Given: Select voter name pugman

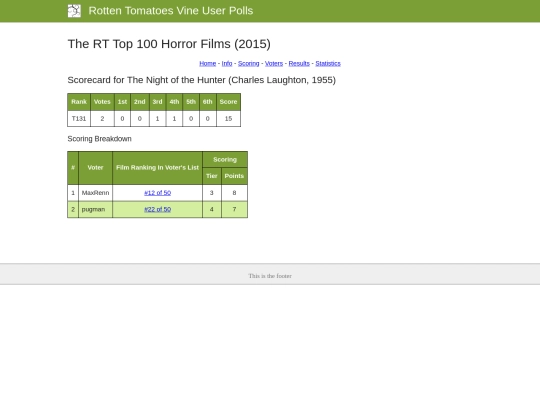Looking at the screenshot, I should click(93, 209).
